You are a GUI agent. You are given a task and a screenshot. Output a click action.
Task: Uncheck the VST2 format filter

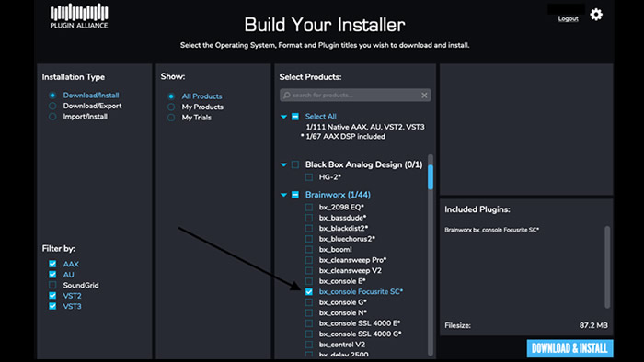coord(52,296)
